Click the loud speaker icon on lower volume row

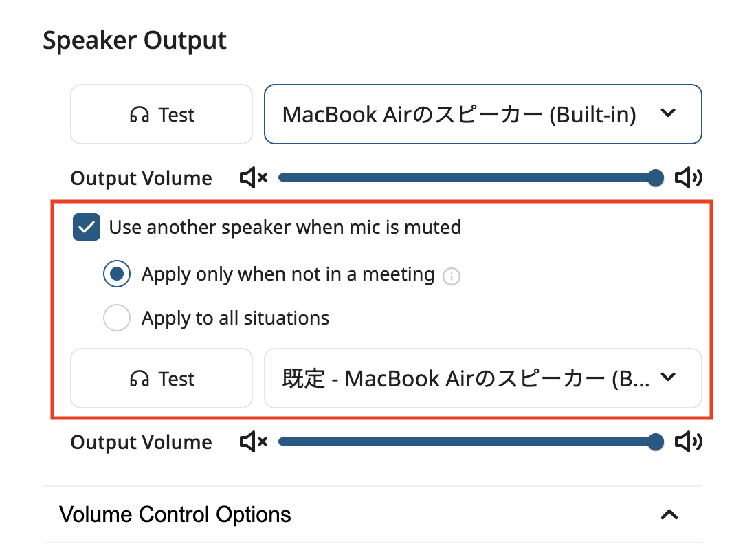pos(689,441)
